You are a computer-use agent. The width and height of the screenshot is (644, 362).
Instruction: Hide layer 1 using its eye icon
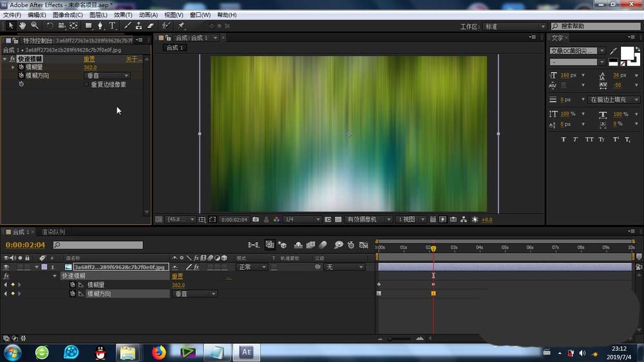tap(6, 267)
